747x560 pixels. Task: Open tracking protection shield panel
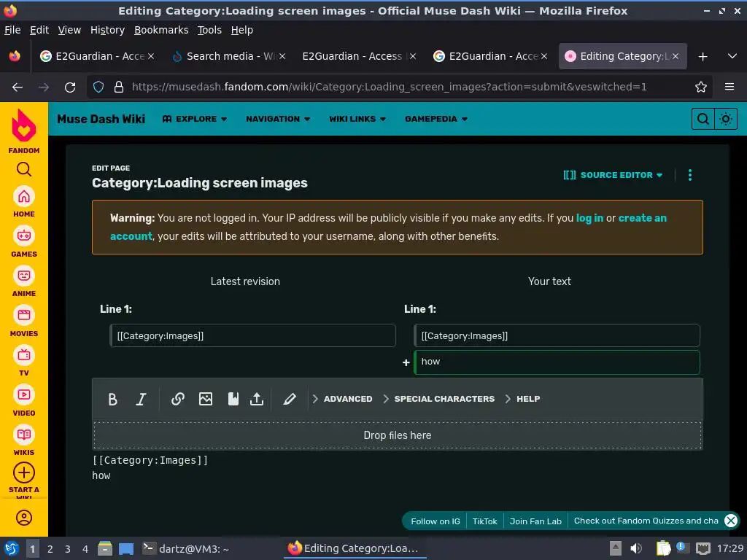coord(98,87)
